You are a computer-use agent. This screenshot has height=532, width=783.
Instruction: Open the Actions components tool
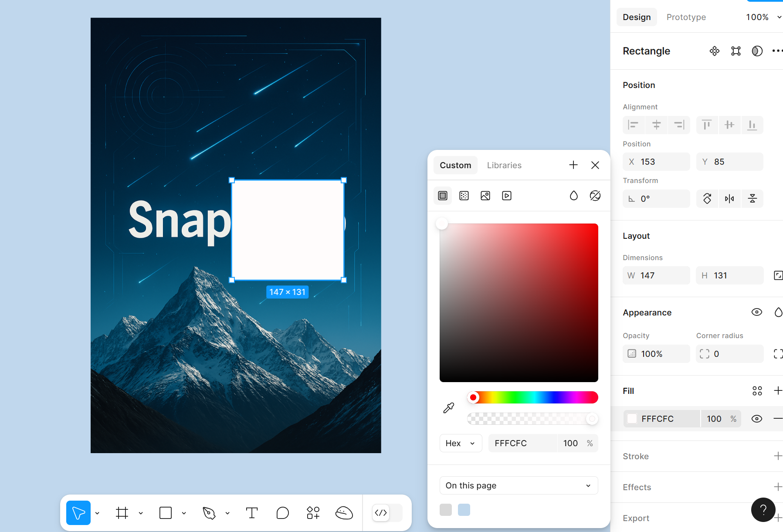[x=313, y=513]
